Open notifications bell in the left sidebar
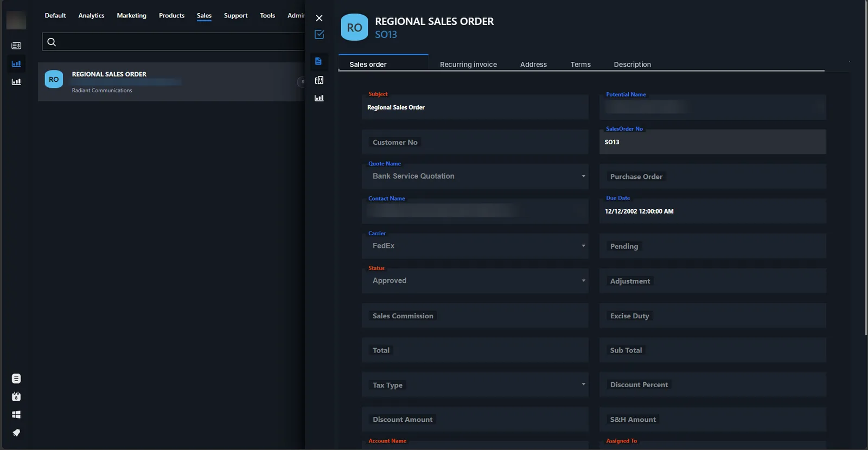The height and width of the screenshot is (450, 868). [x=16, y=433]
